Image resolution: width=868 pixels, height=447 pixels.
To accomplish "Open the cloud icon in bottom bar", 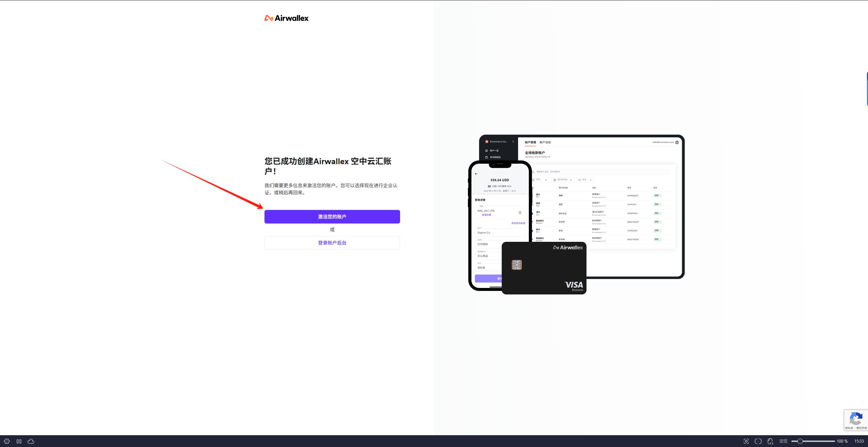I will [31, 441].
